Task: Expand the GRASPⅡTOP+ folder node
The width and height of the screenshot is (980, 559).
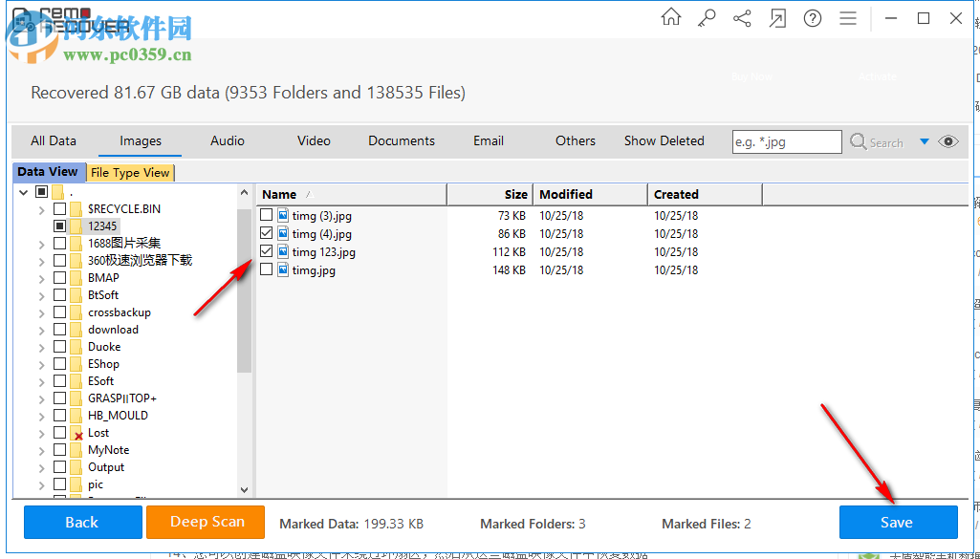Action: (x=42, y=398)
